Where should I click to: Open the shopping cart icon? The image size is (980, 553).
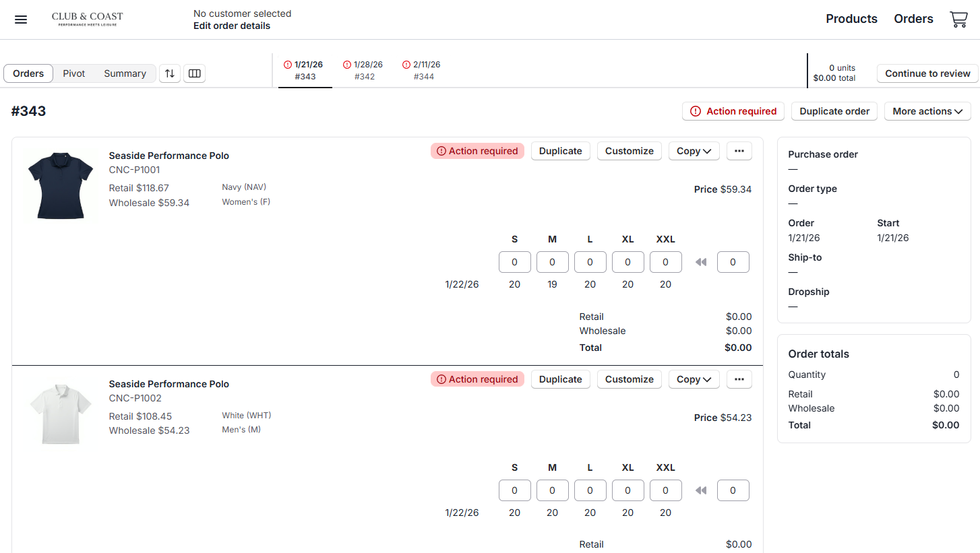pos(958,20)
